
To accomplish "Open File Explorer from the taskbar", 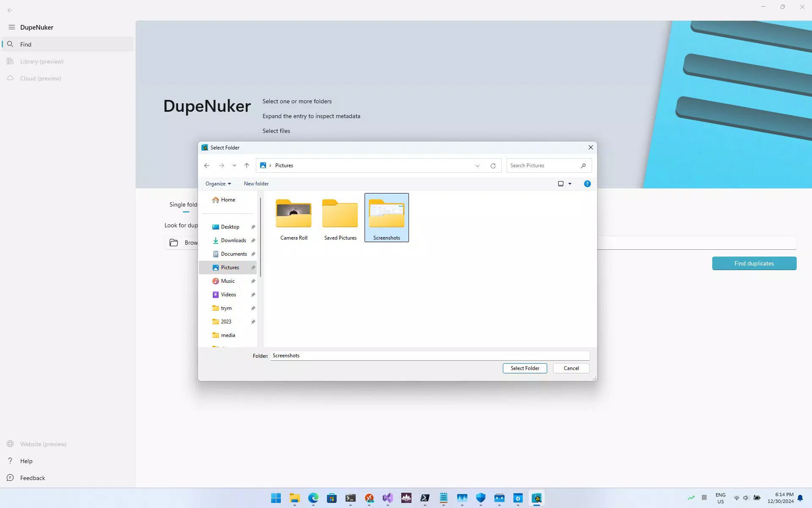I will (295, 498).
